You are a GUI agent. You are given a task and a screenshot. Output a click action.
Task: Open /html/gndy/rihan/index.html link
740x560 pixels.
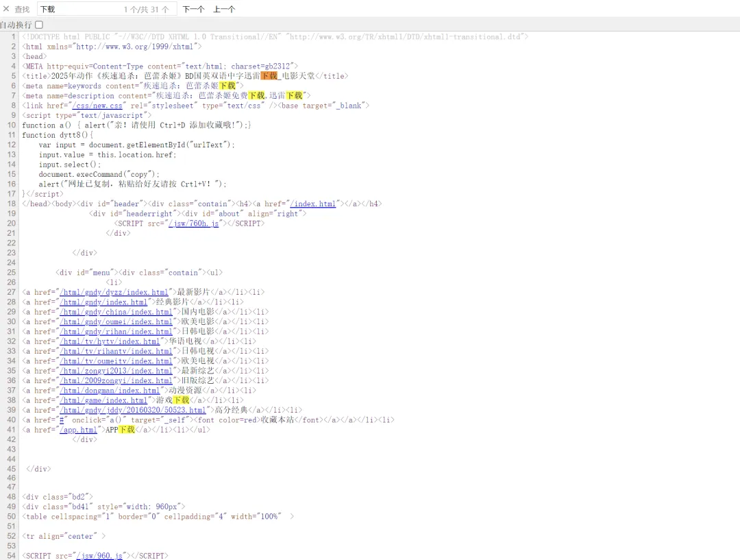pos(116,332)
